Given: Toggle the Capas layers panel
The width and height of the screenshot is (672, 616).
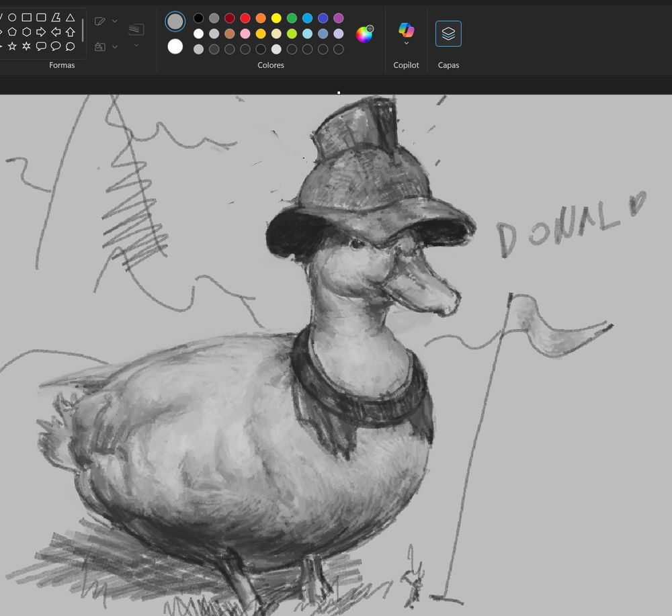Looking at the screenshot, I should (448, 34).
